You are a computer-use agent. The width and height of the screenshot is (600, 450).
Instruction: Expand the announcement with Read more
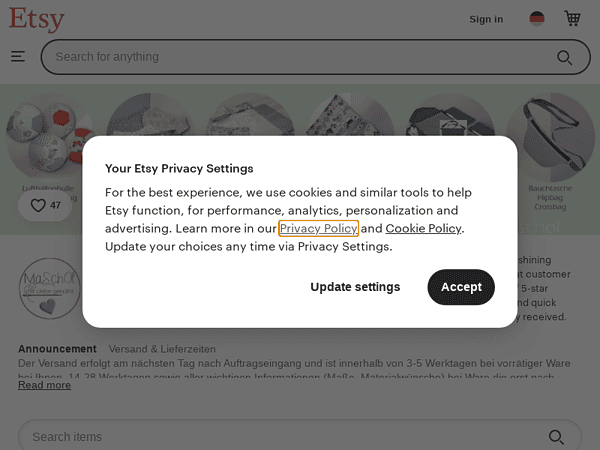coord(44,385)
